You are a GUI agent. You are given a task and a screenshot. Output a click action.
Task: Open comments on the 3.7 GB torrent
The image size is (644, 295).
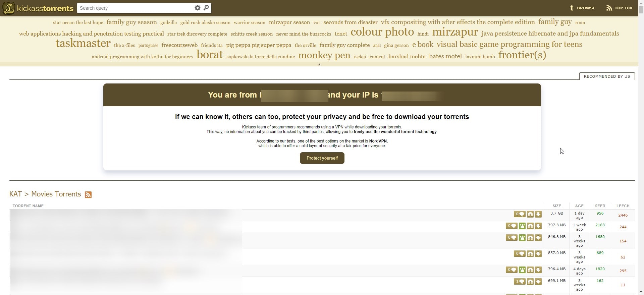click(520, 214)
